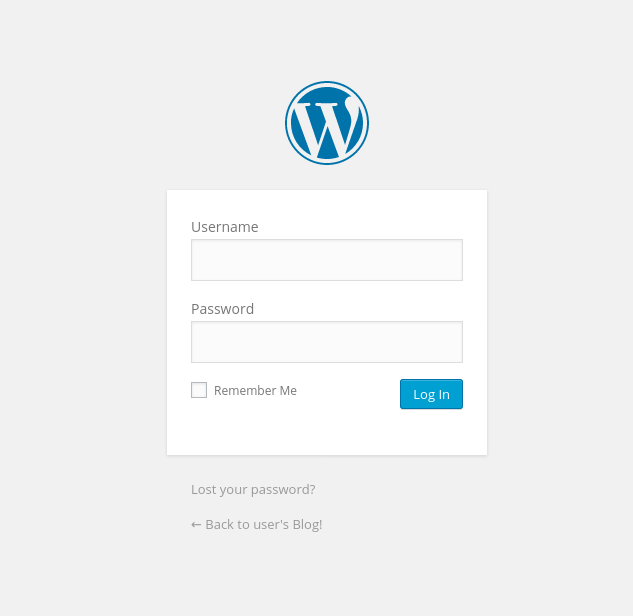The height and width of the screenshot is (616, 633).
Task: Click the white W letter inside logo
Action: (326, 127)
